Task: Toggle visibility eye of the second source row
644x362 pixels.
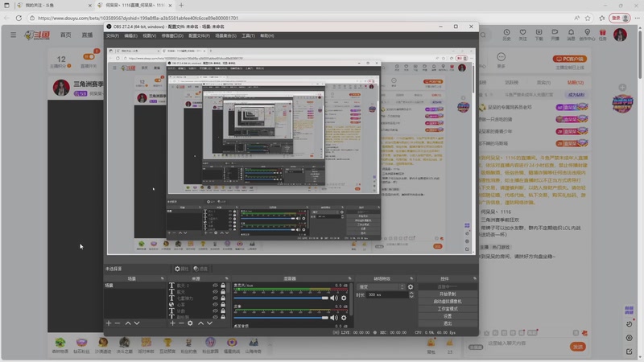Action: tap(215, 292)
